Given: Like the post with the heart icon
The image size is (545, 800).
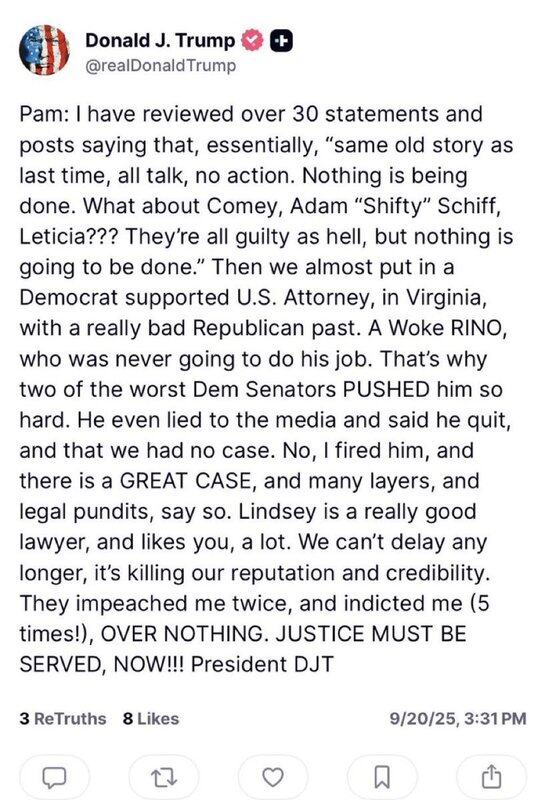Looking at the screenshot, I should [272, 777].
